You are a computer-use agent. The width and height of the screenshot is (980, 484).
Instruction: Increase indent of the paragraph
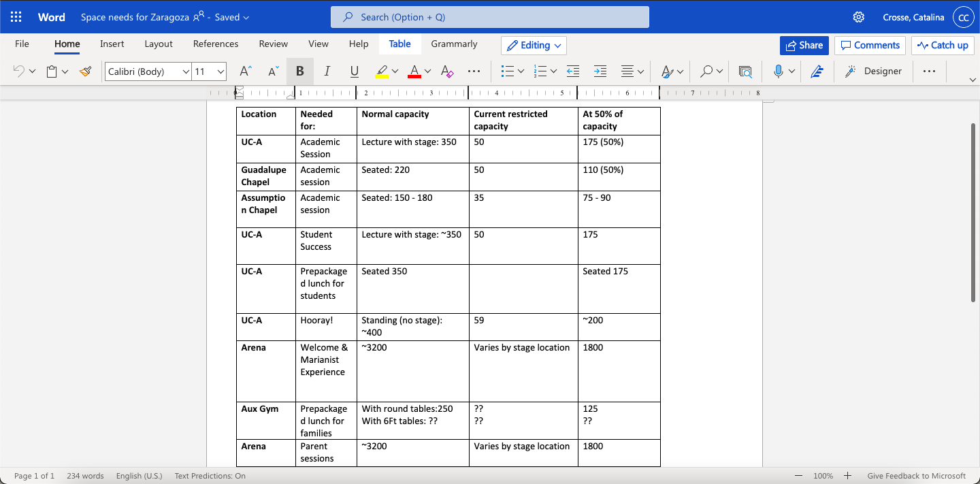(600, 71)
